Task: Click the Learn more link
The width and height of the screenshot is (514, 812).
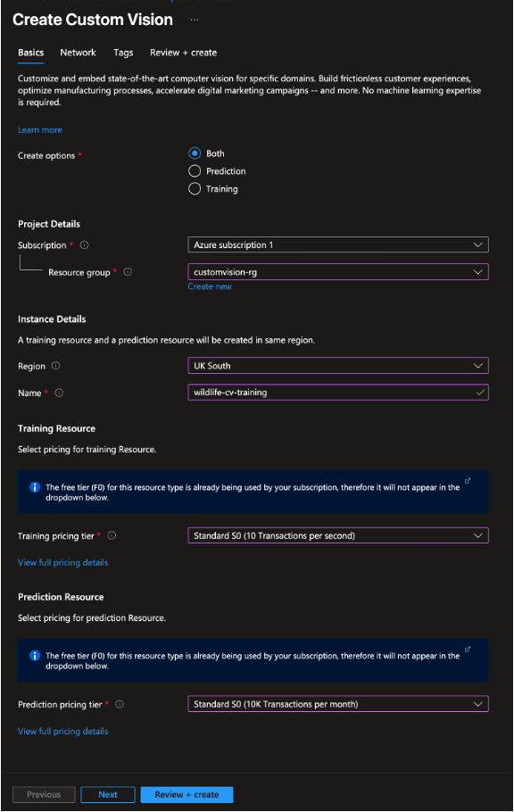Action: [40, 130]
